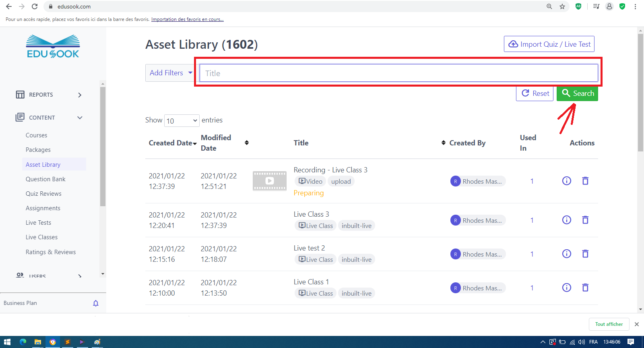Open the Windows Start menu
The height and width of the screenshot is (348, 644).
pyautogui.click(x=7, y=342)
